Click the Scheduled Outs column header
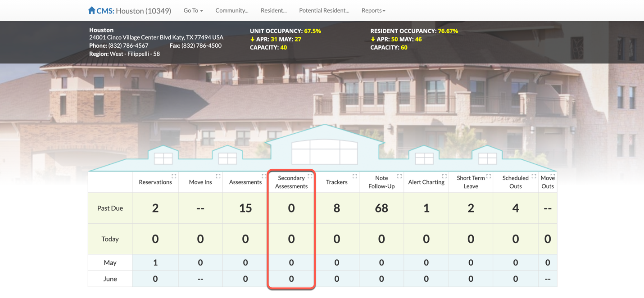 [x=516, y=182]
